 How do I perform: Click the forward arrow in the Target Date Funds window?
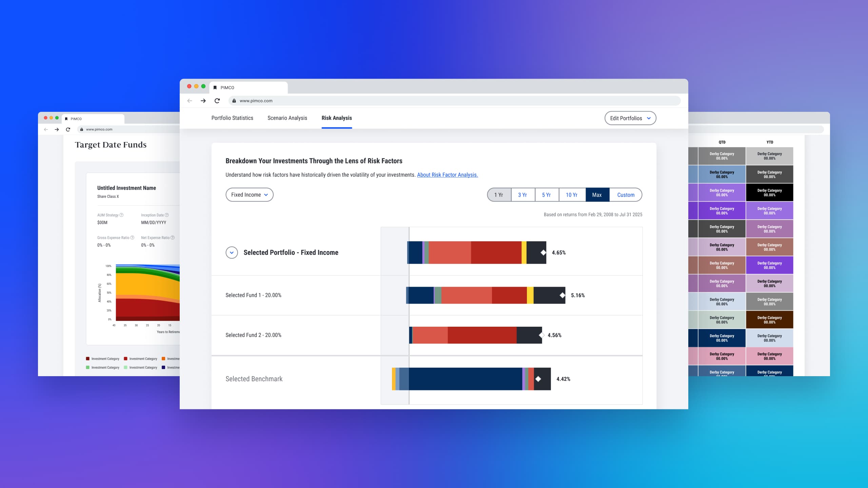56,129
